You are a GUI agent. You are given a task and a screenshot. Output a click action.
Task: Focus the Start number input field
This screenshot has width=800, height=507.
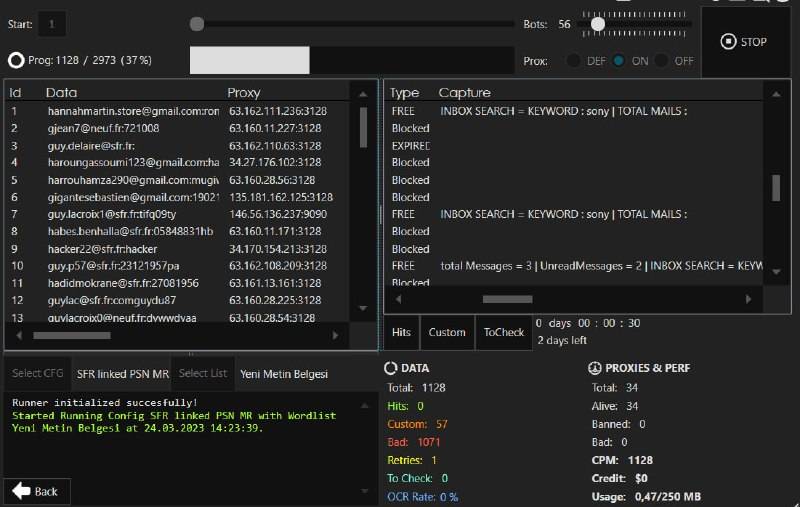click(x=52, y=24)
